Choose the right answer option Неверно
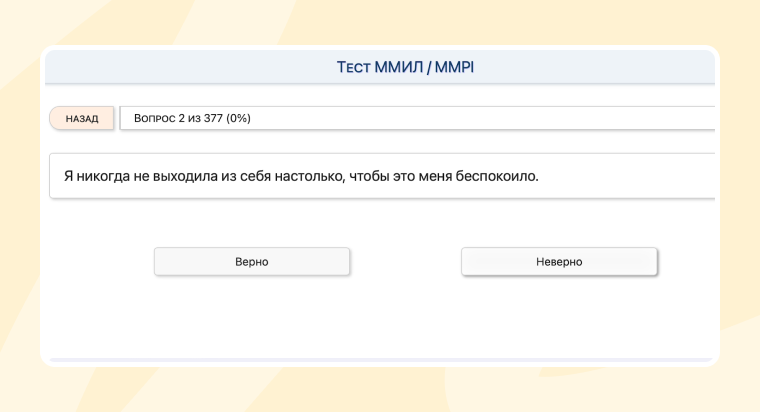Image resolution: width=760 pixels, height=412 pixels. click(x=558, y=261)
